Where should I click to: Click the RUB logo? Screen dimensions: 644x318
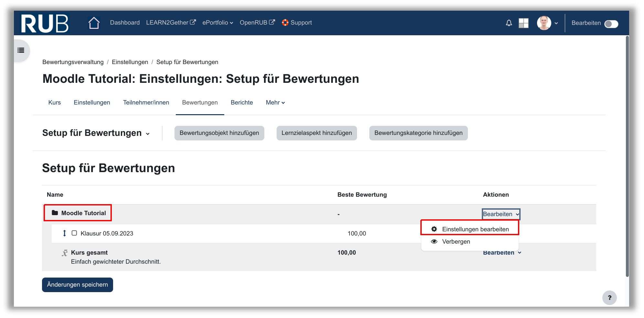tap(45, 23)
